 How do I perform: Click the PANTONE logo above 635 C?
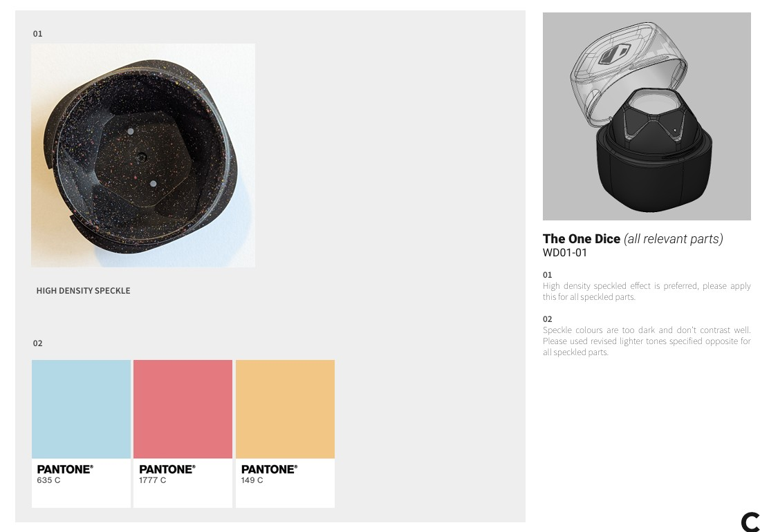click(x=65, y=469)
